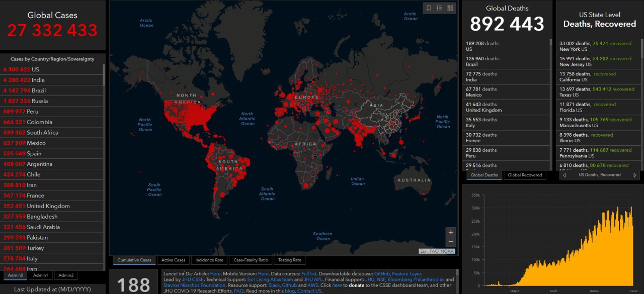Select the Admin1 tab
Viewport: 644px width, 294px height.
click(x=41, y=275)
